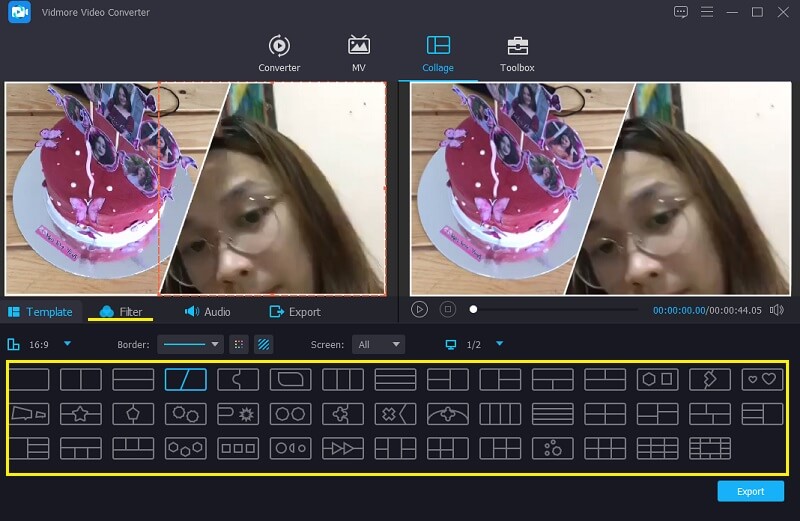800x521 pixels.
Task: Choose the two circles collage template
Action: [289, 413]
